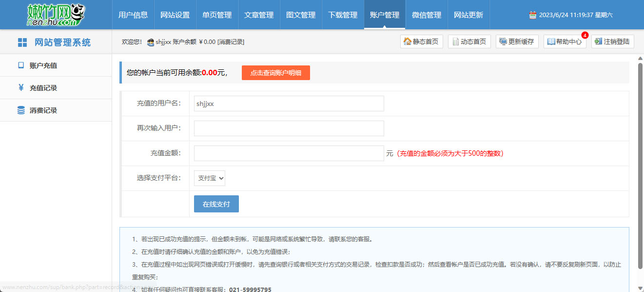Click the 充值金额 input field

tap(289, 153)
